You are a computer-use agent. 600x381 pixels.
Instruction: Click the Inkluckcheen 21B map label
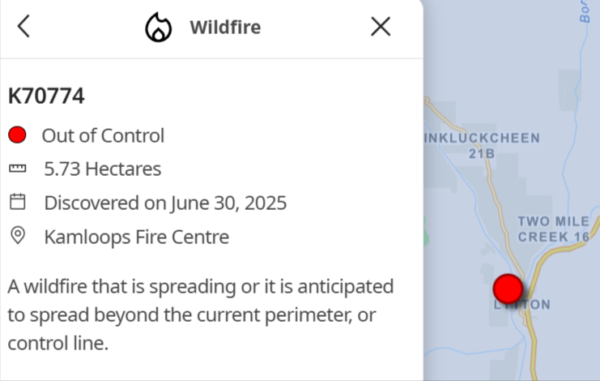tap(482, 146)
